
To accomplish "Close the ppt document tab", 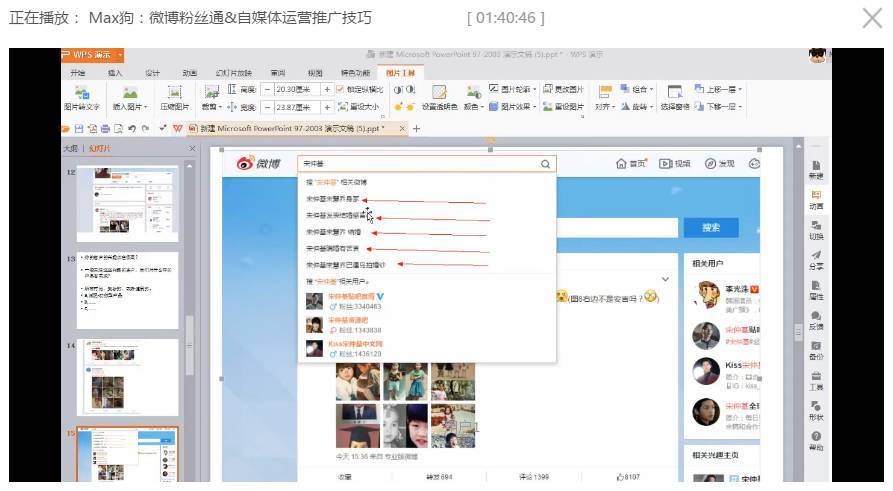I will pos(402,129).
